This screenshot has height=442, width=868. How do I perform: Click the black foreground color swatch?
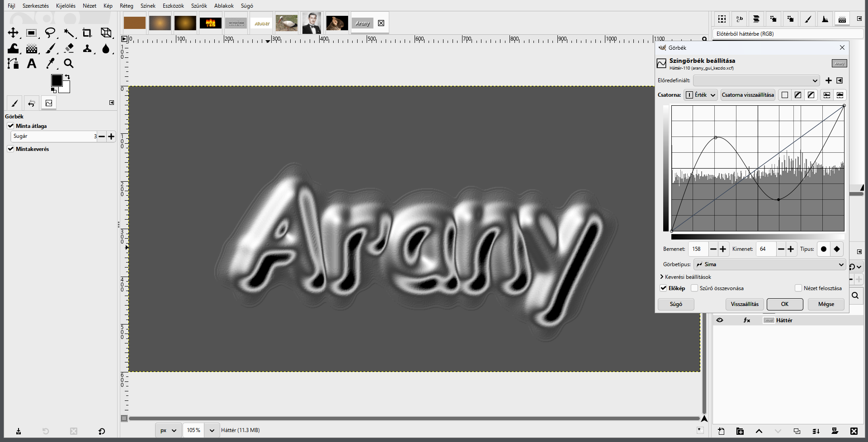coord(56,80)
